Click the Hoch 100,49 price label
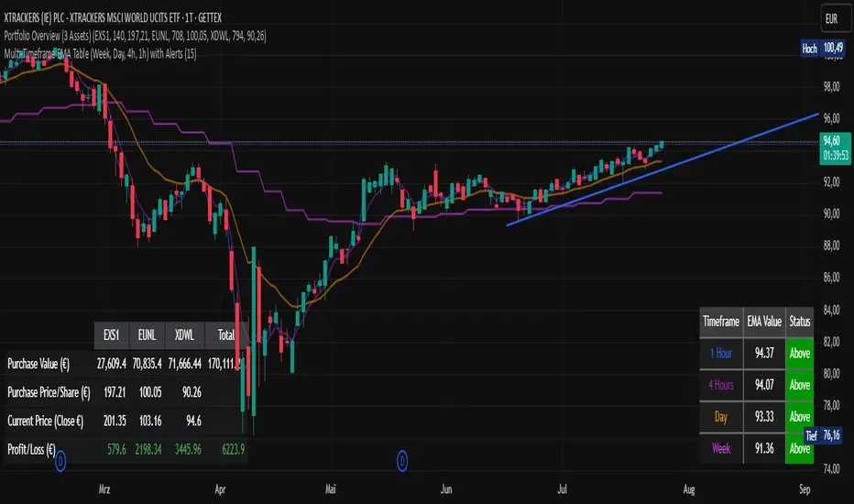This screenshot has height=504, width=854. (825, 48)
